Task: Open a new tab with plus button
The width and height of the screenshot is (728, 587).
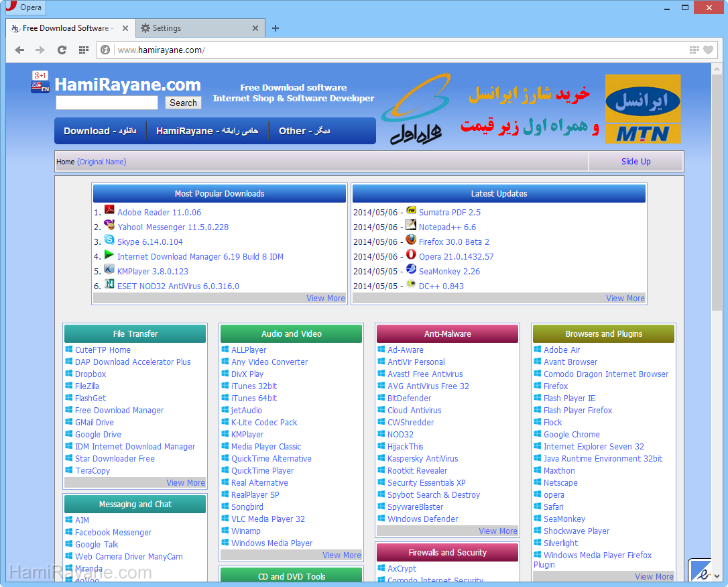Action: click(276, 28)
